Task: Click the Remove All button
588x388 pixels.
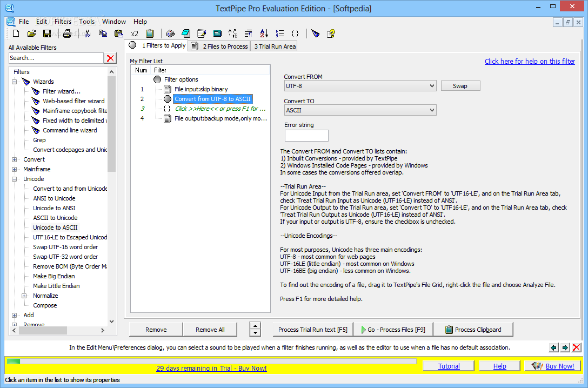Action: (210, 330)
